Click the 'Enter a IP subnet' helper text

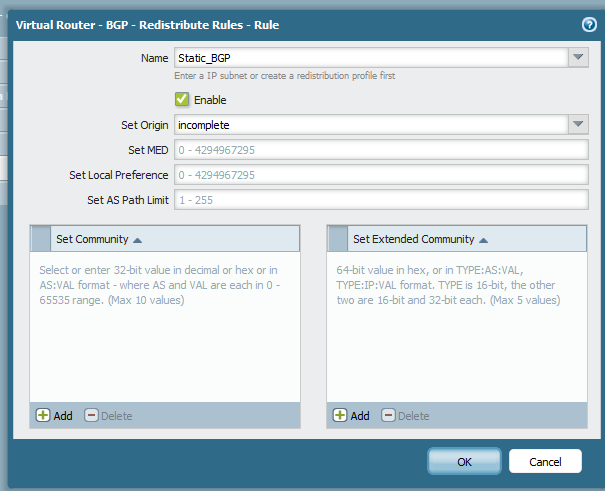pyautogui.click(x=285, y=76)
